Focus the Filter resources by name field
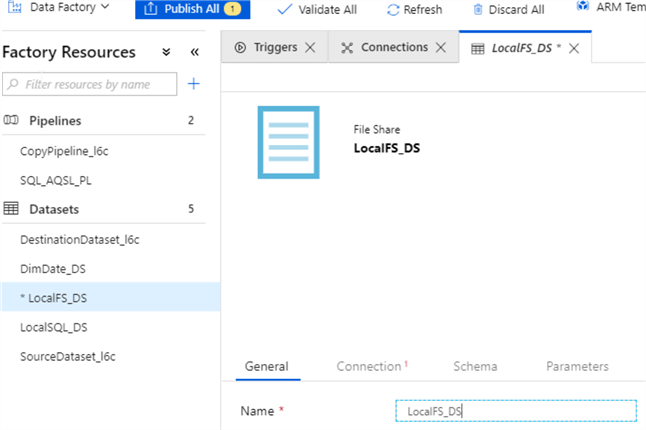Viewport: 646px width, 430px height. coord(89,84)
